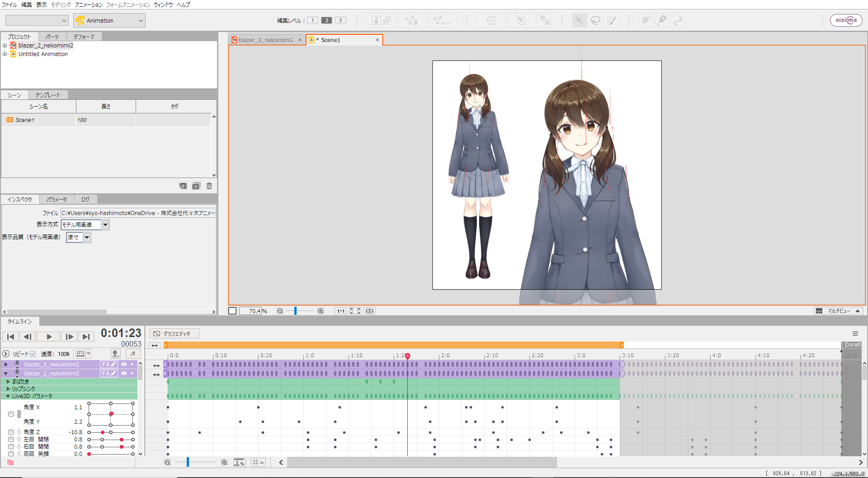Click the FA edit icon on first blazer_2_nekomimi2 track
The image size is (868, 478).
pos(109,365)
